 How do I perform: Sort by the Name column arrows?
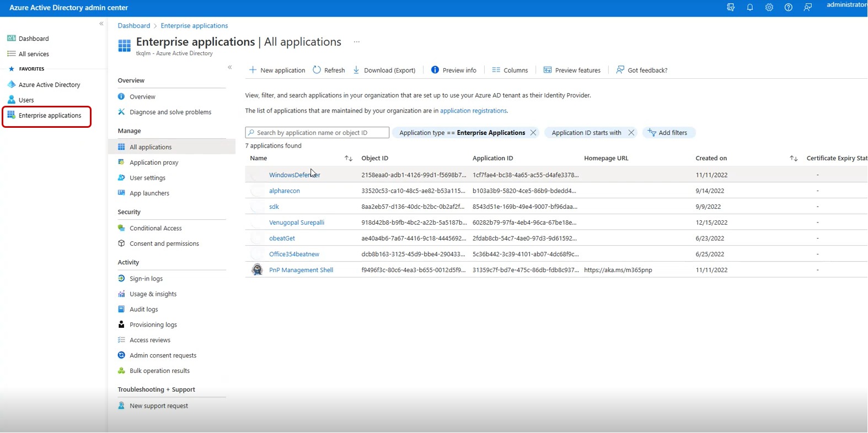coord(349,159)
